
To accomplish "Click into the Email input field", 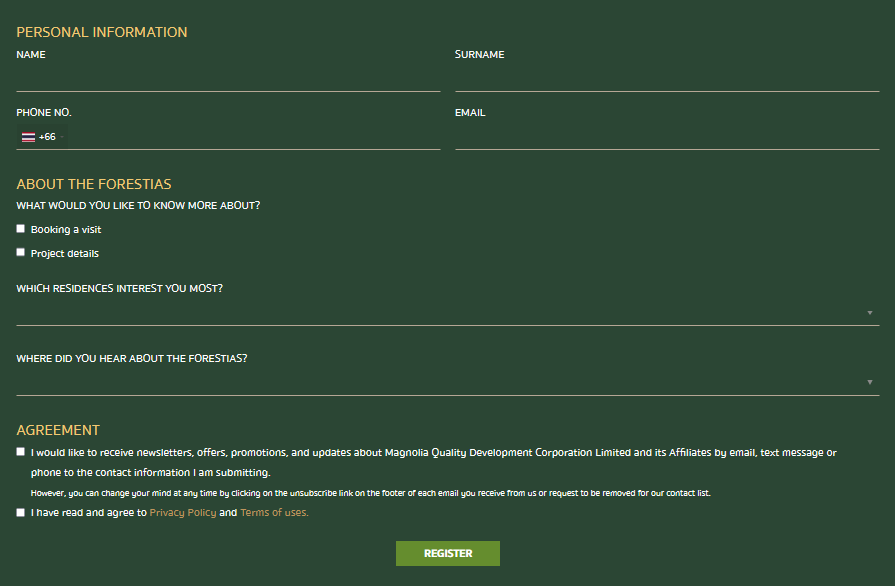I will (667, 138).
